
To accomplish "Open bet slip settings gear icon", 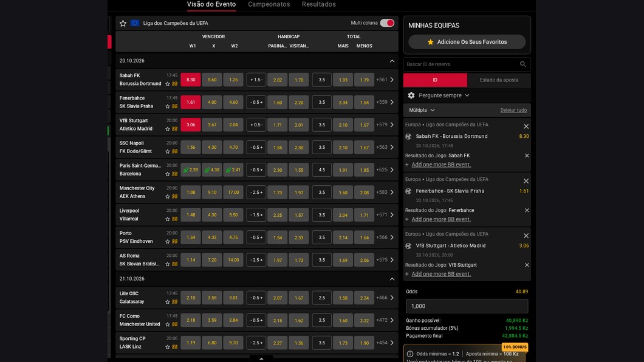I will pos(411,95).
